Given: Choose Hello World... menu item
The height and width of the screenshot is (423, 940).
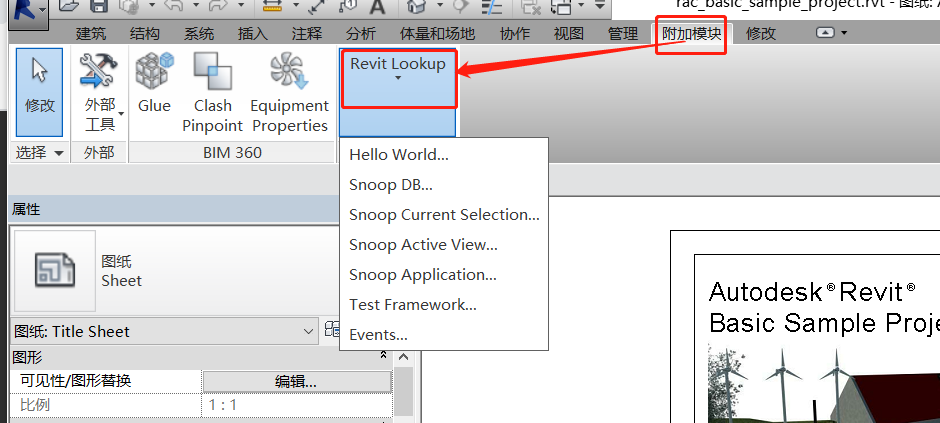Looking at the screenshot, I should (x=444, y=155).
